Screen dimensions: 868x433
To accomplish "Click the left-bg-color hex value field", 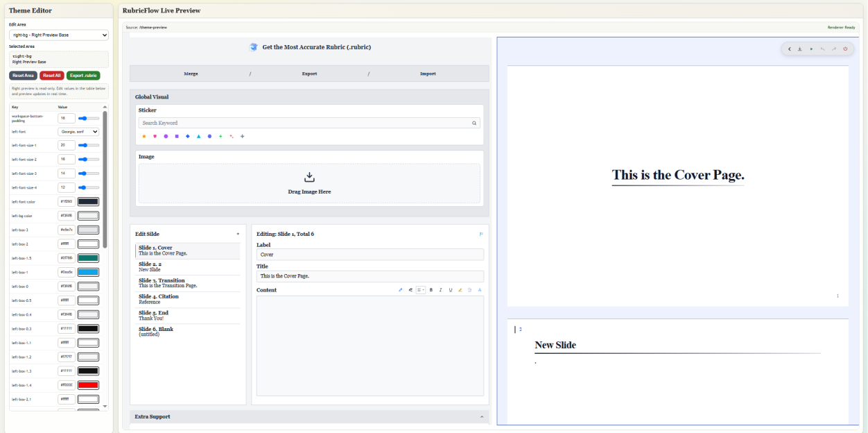I will tap(67, 216).
